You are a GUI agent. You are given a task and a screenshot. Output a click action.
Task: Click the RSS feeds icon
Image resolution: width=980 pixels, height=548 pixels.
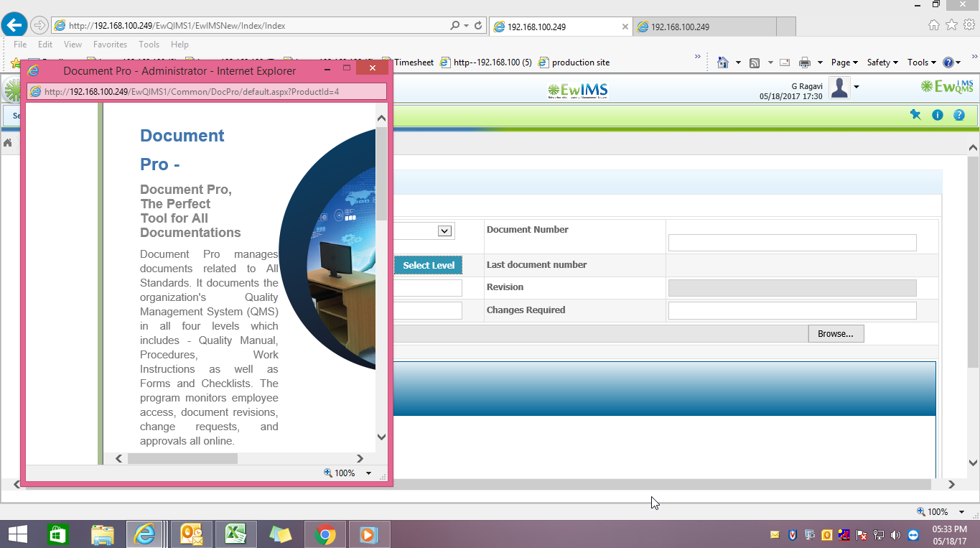click(x=755, y=62)
